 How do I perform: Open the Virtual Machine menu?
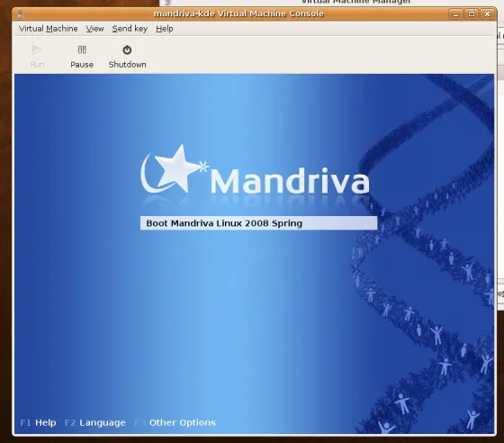point(49,29)
